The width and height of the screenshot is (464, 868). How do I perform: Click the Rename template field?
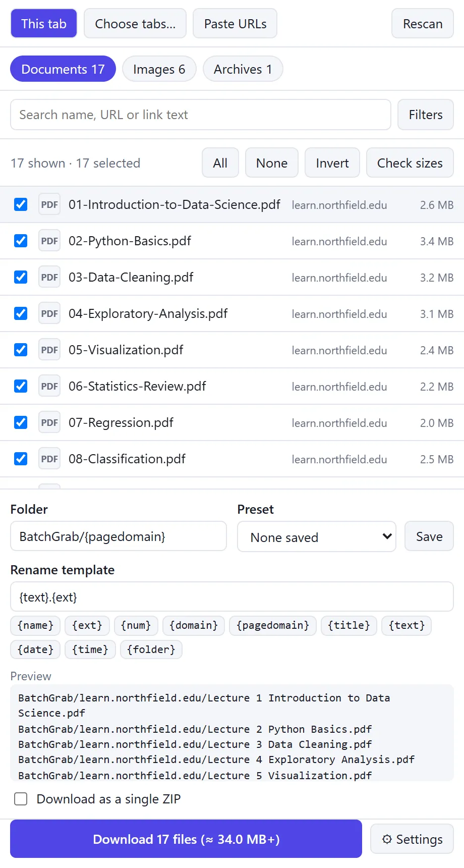(232, 597)
